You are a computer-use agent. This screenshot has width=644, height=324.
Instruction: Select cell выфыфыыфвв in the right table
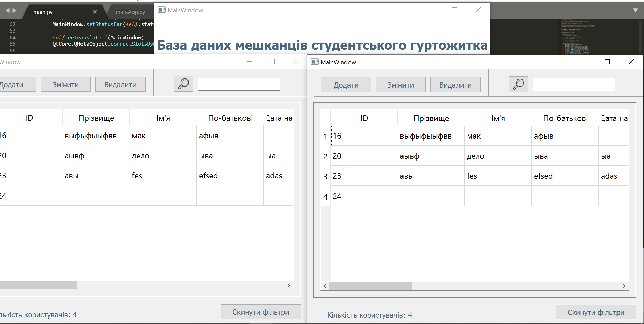point(431,136)
